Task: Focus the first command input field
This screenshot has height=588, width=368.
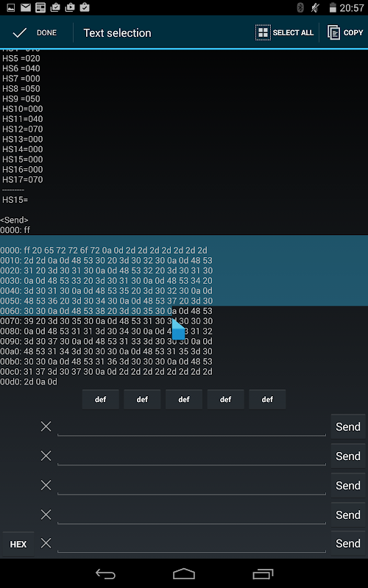Action: 191,427
